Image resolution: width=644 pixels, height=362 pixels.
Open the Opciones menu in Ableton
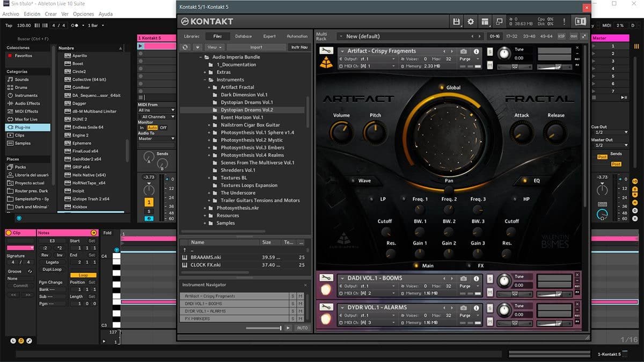coord(83,14)
